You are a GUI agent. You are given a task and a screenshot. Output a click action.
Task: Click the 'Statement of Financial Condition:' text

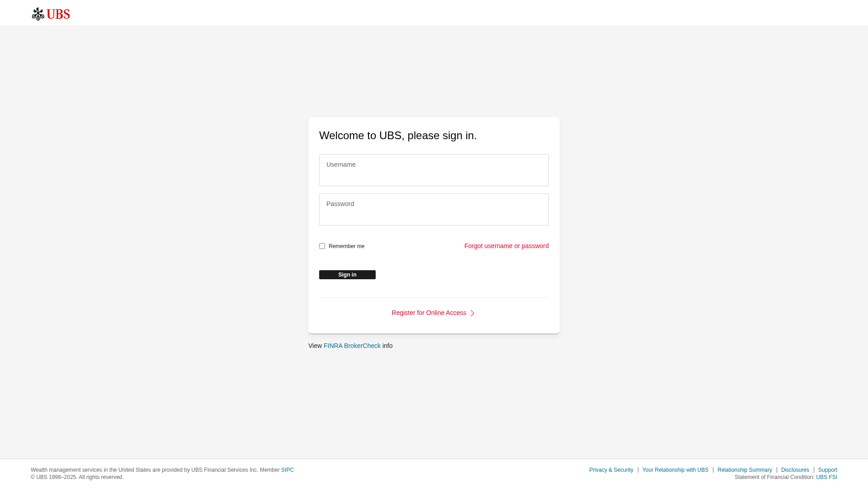(x=774, y=477)
